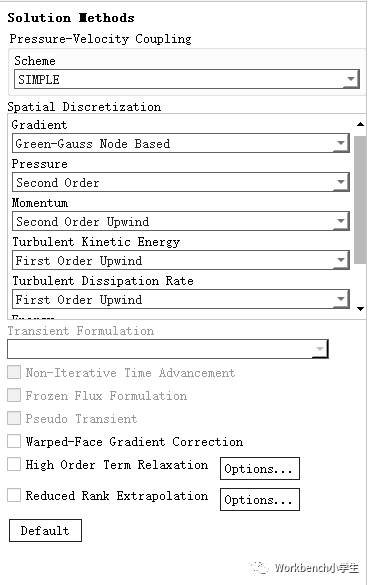The width and height of the screenshot is (370, 585).
Task: Open Gradient Green-Gauss Node Based dropdown
Action: coord(181,143)
